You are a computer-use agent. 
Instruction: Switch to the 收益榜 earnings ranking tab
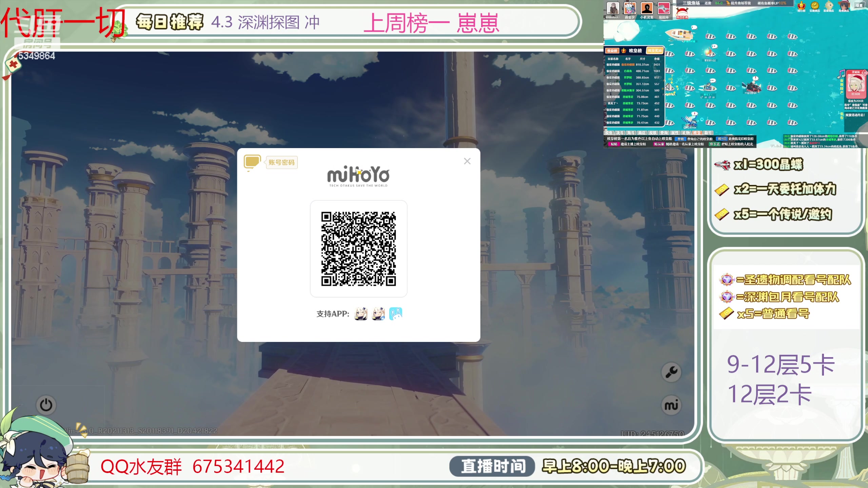612,50
